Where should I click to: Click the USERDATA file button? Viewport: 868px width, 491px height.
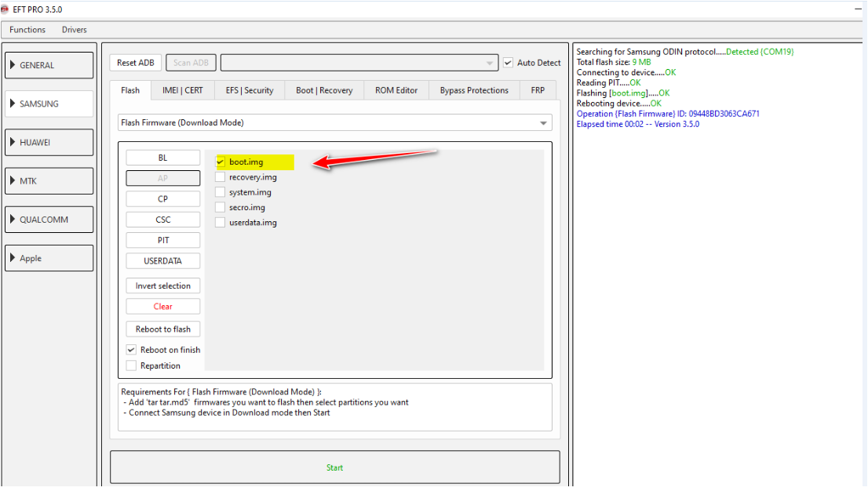162,261
